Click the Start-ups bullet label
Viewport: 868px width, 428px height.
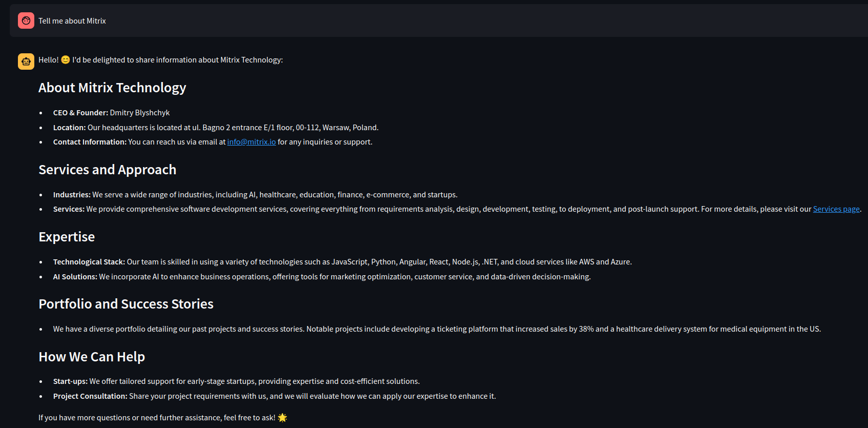click(x=70, y=381)
